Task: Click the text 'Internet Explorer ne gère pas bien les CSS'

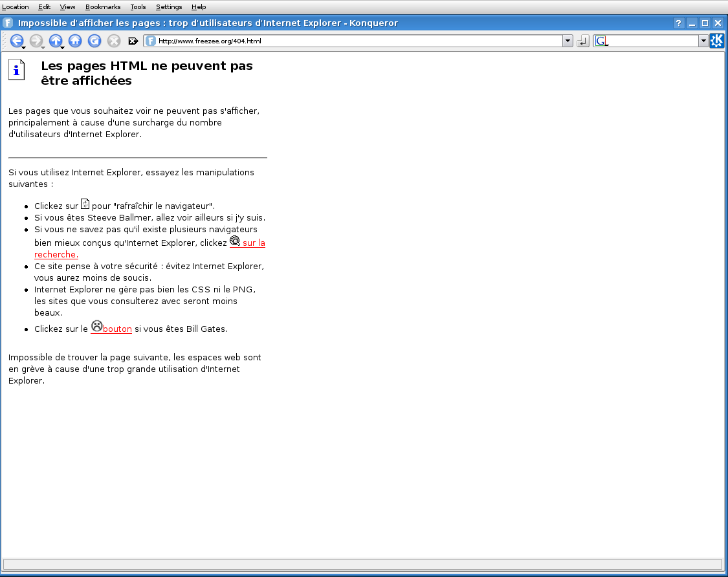Action: click(122, 290)
